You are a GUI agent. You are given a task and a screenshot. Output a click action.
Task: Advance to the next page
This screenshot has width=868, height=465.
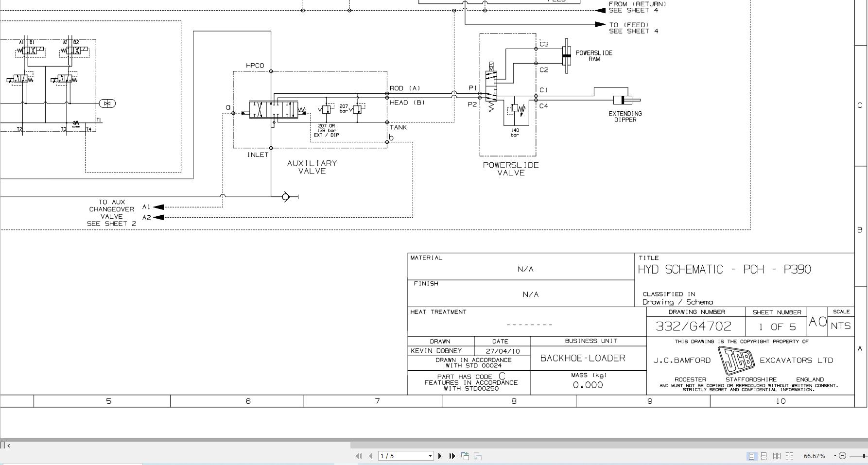(440, 456)
